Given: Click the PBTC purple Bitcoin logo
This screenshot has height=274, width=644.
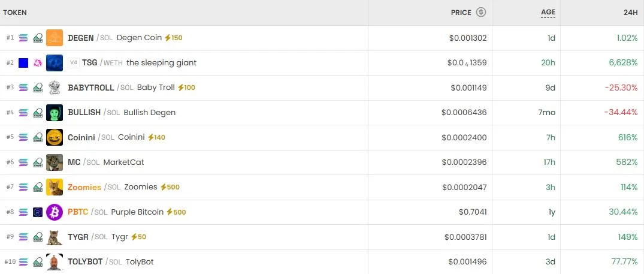Looking at the screenshot, I should tap(54, 212).
